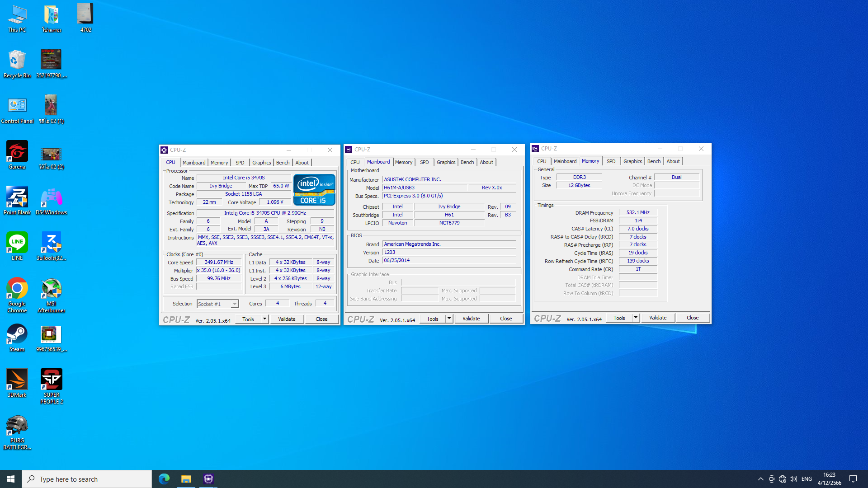
Task: Expand the Socket #1 selection dropdown
Action: (235, 304)
